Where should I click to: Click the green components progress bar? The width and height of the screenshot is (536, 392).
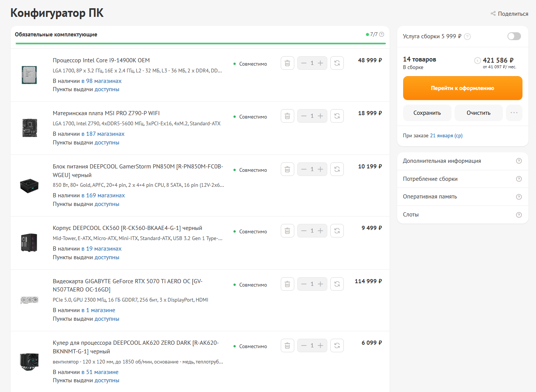[200, 44]
